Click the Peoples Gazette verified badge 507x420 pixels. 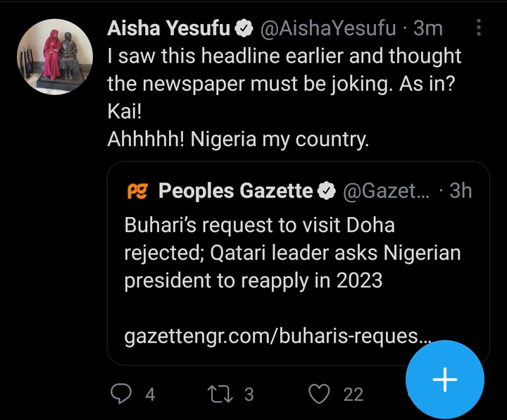(327, 190)
